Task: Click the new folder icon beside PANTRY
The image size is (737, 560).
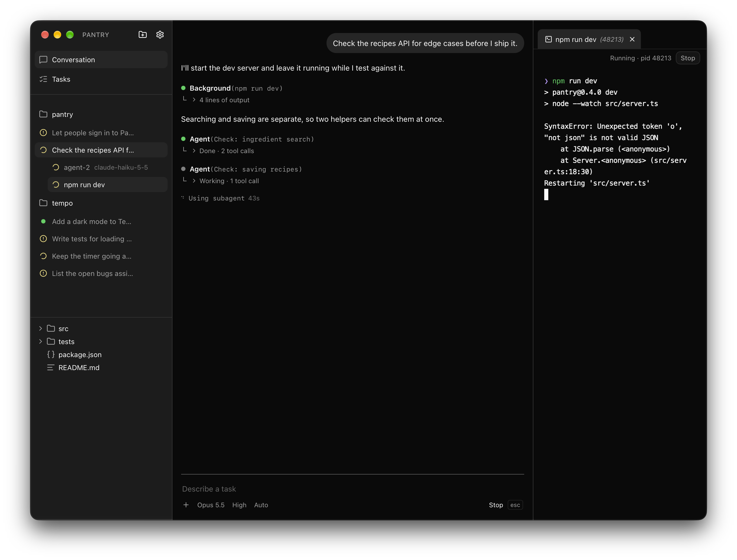Action: tap(142, 35)
